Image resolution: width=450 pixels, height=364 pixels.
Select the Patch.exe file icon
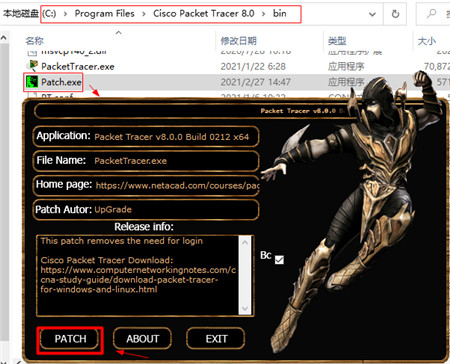(x=32, y=82)
